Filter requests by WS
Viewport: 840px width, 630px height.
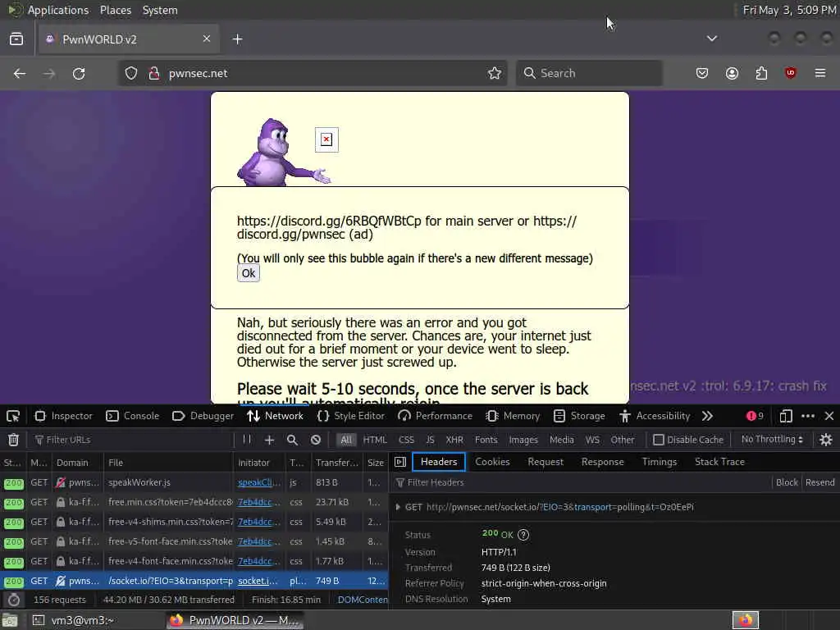592,440
